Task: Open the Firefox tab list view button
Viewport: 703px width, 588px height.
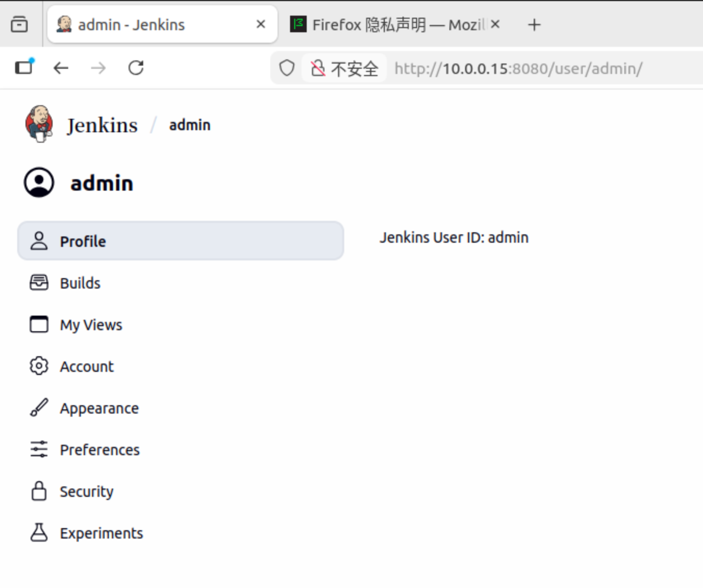Action: tap(19, 24)
